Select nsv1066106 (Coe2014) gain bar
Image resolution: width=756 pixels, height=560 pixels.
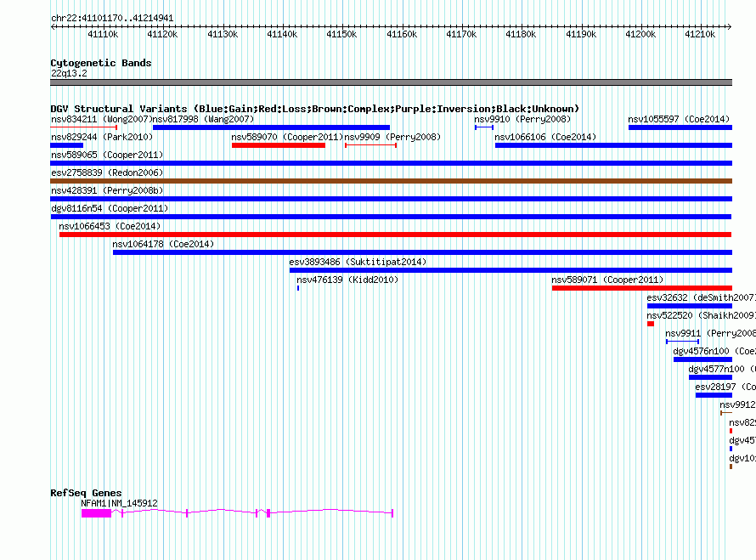tap(614, 145)
